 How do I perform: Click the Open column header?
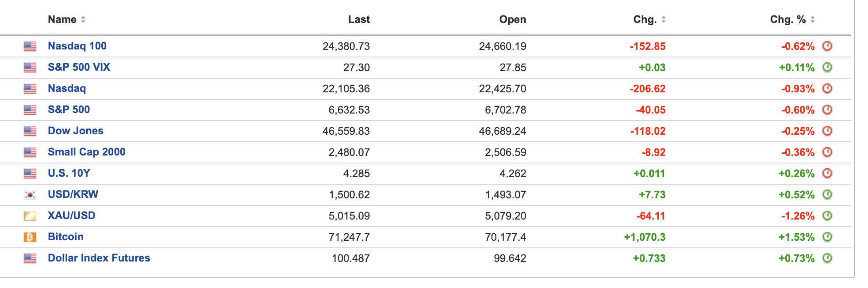pyautogui.click(x=512, y=19)
